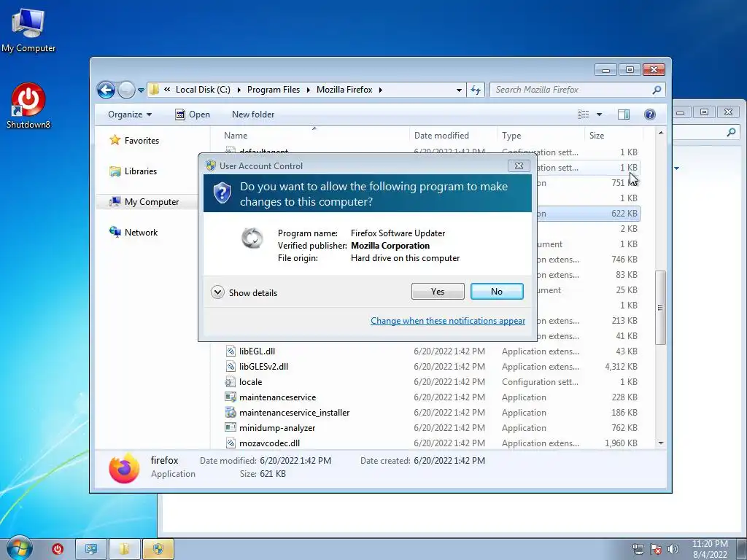
Task: Click the Program Files breadcrumb
Action: pos(274,90)
